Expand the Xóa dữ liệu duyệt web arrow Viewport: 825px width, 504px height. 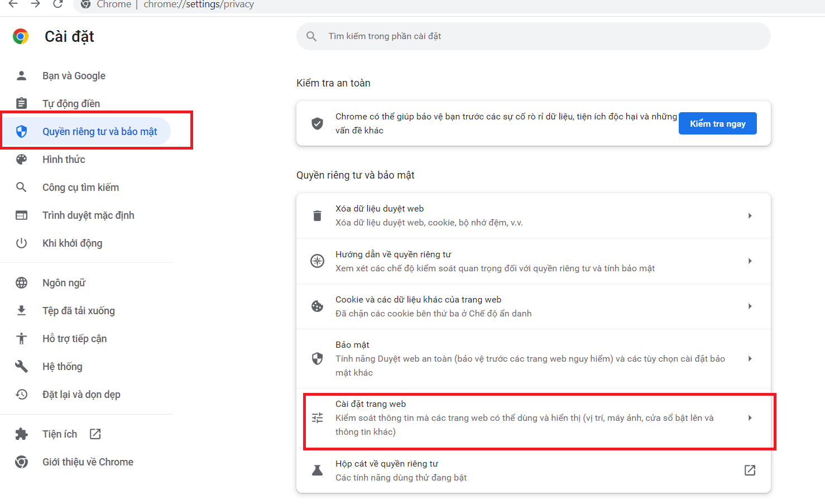[750, 215]
